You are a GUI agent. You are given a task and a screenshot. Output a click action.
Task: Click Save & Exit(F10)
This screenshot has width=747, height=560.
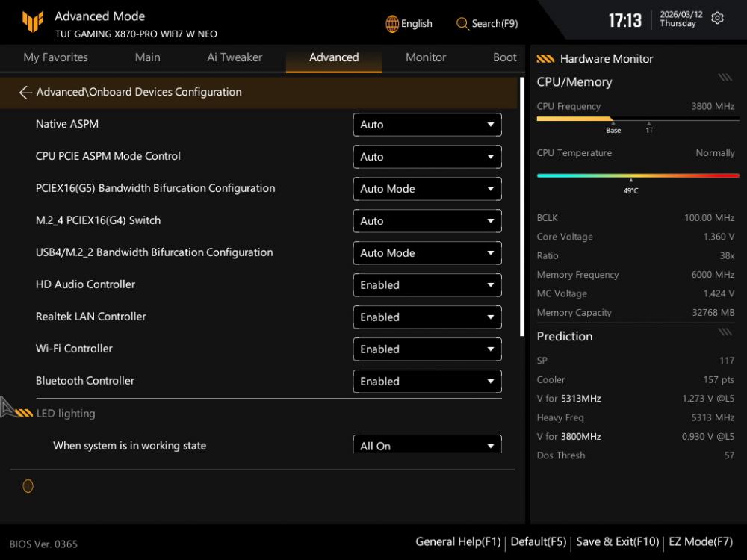click(617, 542)
